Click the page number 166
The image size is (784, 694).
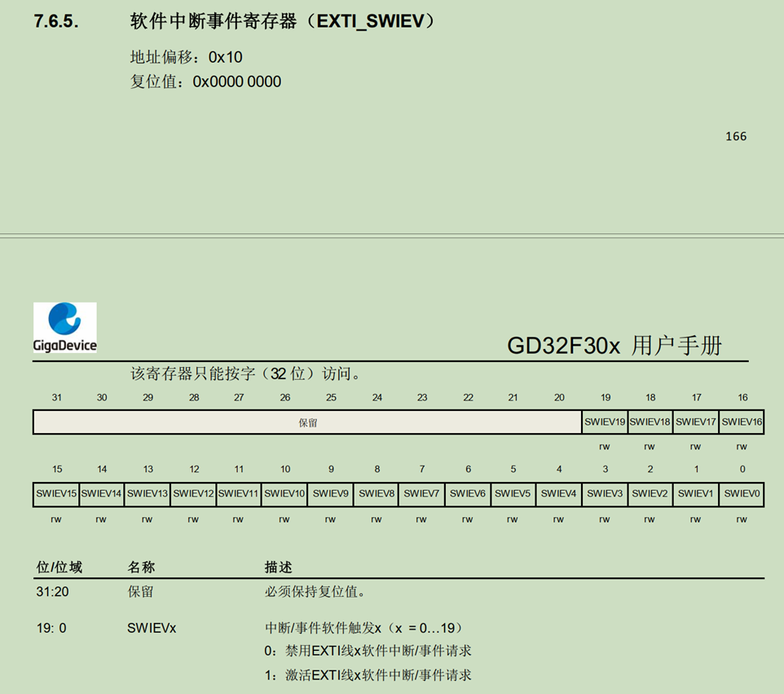[x=735, y=136]
